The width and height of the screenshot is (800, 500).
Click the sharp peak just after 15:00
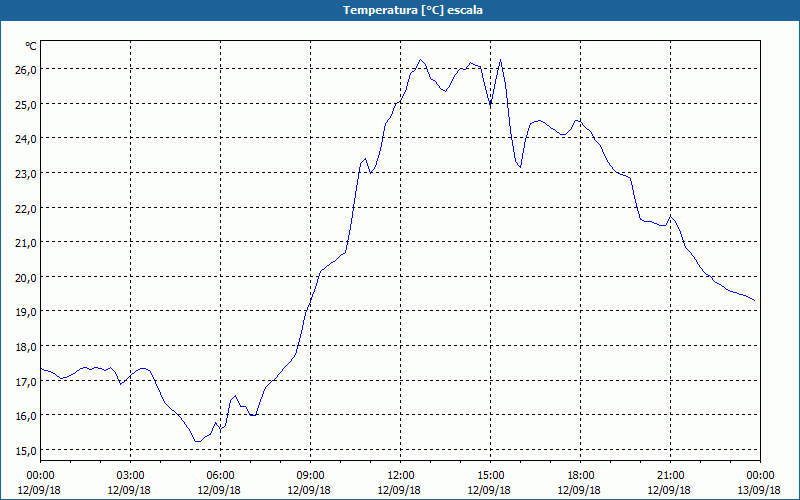point(501,60)
